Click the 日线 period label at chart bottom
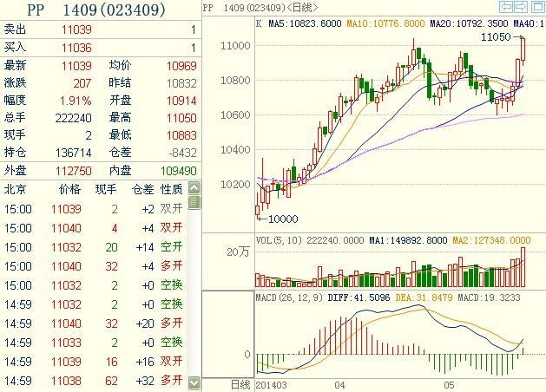546x392 pixels. [x=240, y=385]
